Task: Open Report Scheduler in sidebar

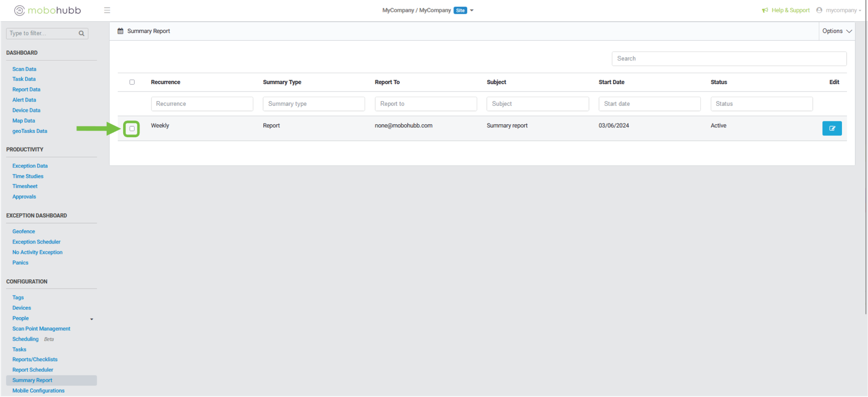Action: (33, 370)
